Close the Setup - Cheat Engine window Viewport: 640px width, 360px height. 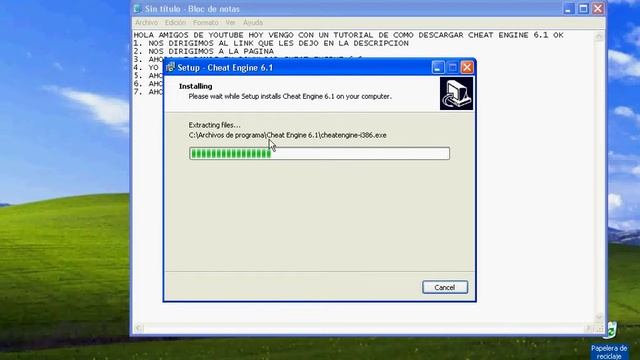(467, 67)
